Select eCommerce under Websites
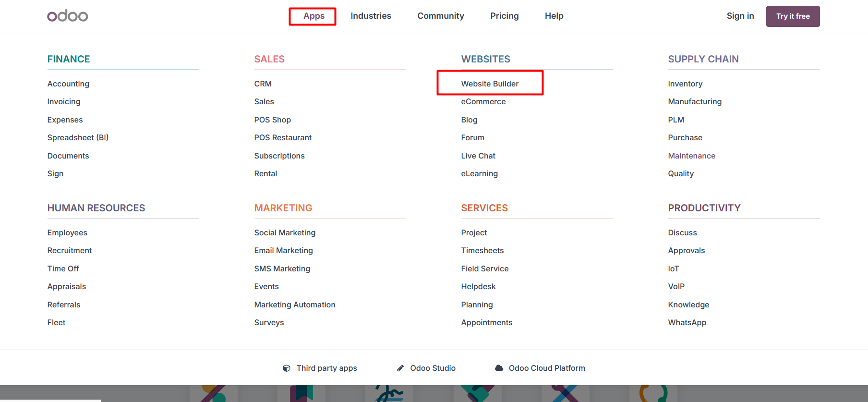The width and height of the screenshot is (868, 402). pyautogui.click(x=483, y=102)
